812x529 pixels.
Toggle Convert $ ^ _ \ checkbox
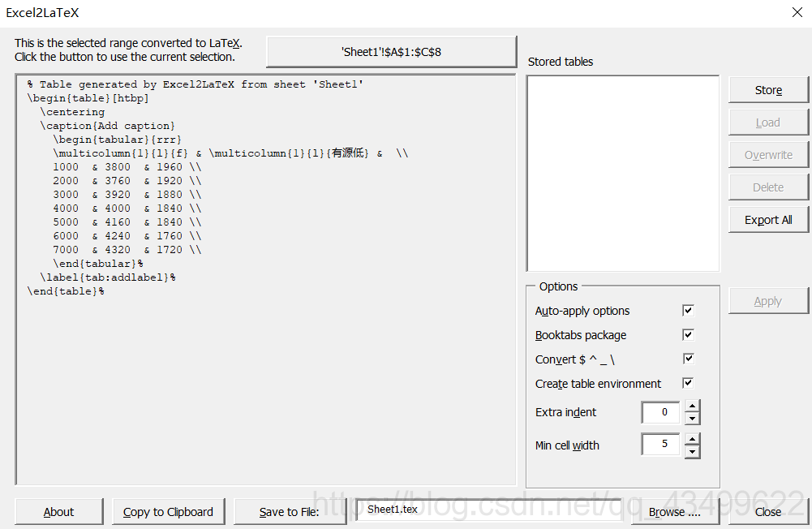pos(688,359)
